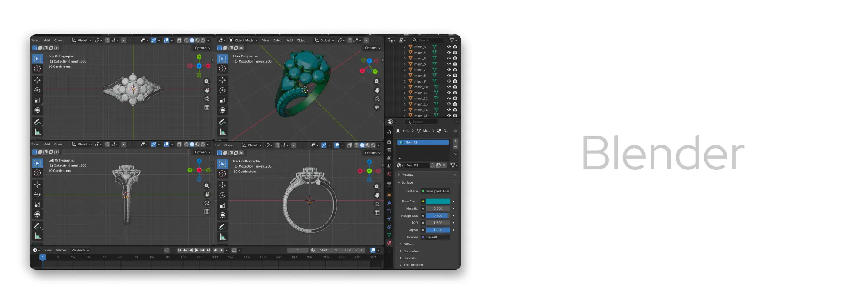Open the Material properties tab
Screen dimensions: 868x304
coord(389,243)
